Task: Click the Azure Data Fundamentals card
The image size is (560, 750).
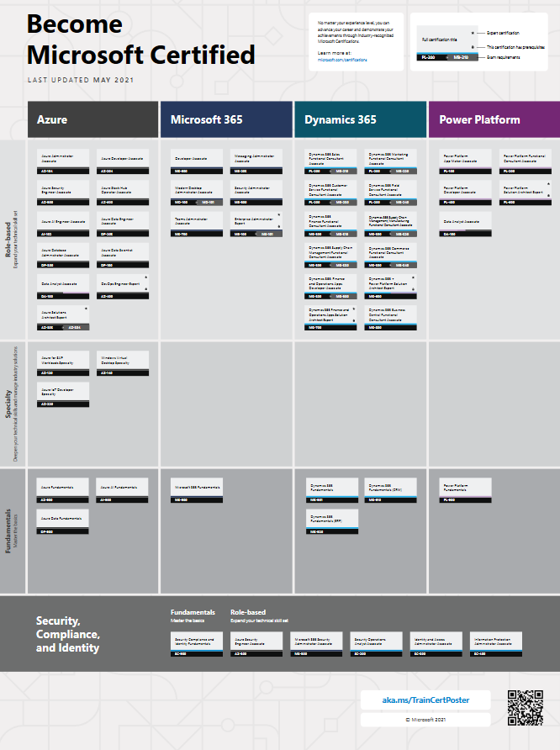Action: (63, 522)
